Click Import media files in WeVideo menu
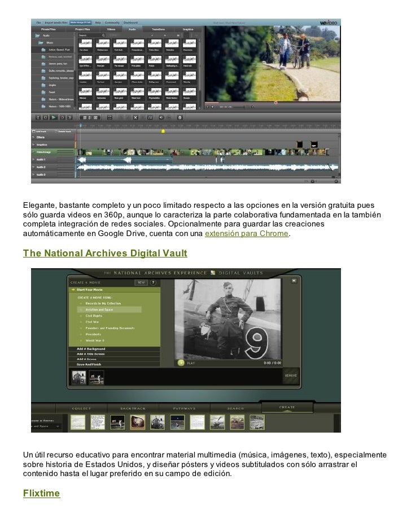This screenshot has height=532, width=411. click(x=56, y=23)
